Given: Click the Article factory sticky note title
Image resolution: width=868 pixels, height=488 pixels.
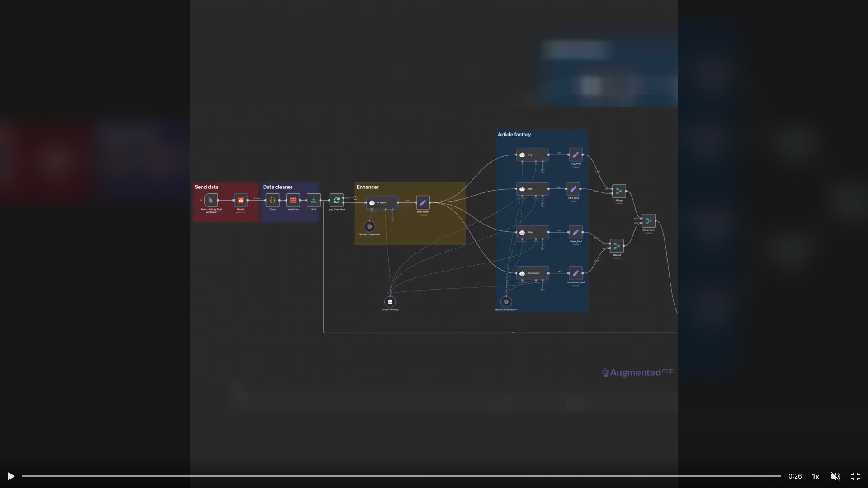Looking at the screenshot, I should pyautogui.click(x=514, y=135).
